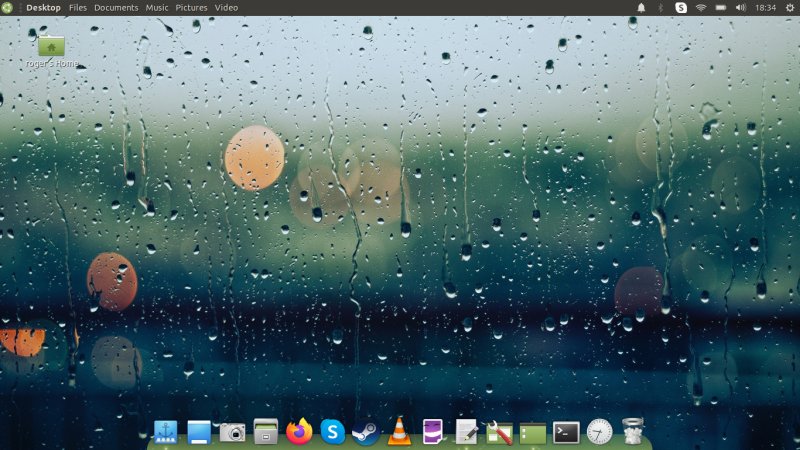Open the file archive manager icon

265,431
